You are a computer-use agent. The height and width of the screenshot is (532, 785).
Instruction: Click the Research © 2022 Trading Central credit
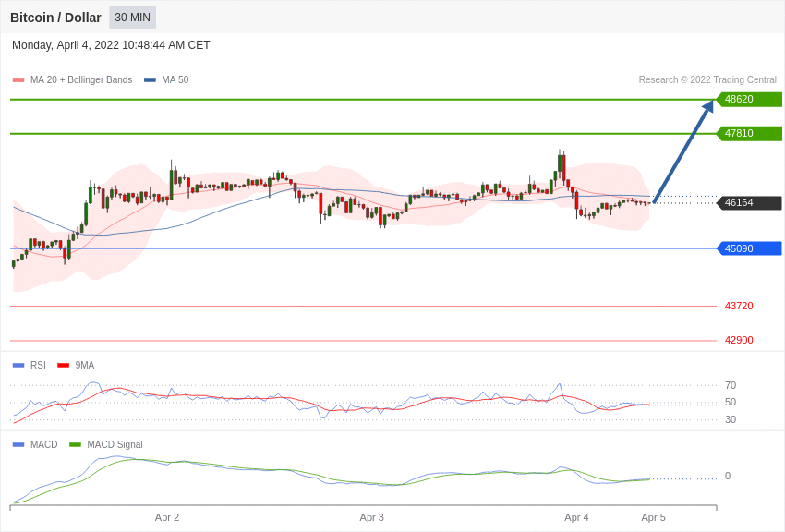click(x=707, y=79)
